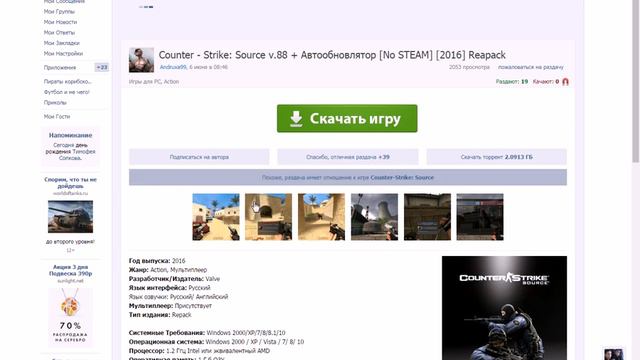Open Мои Гости in the sidebar
Viewport: 640px width, 360px height.
point(57,116)
